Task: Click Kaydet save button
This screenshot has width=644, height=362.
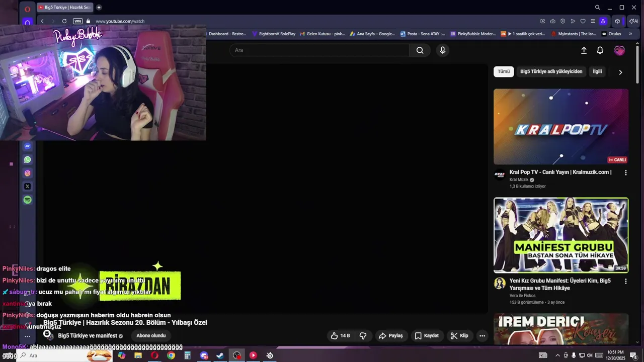Action: click(427, 335)
